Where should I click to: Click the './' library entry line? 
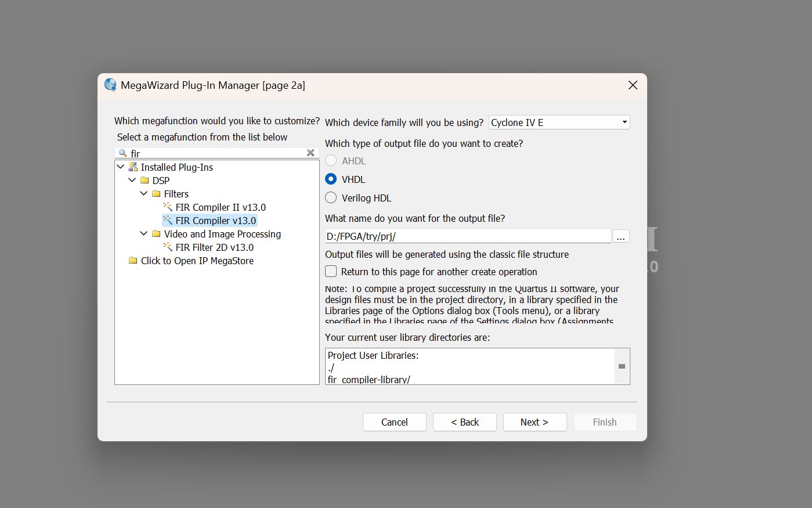click(x=331, y=368)
